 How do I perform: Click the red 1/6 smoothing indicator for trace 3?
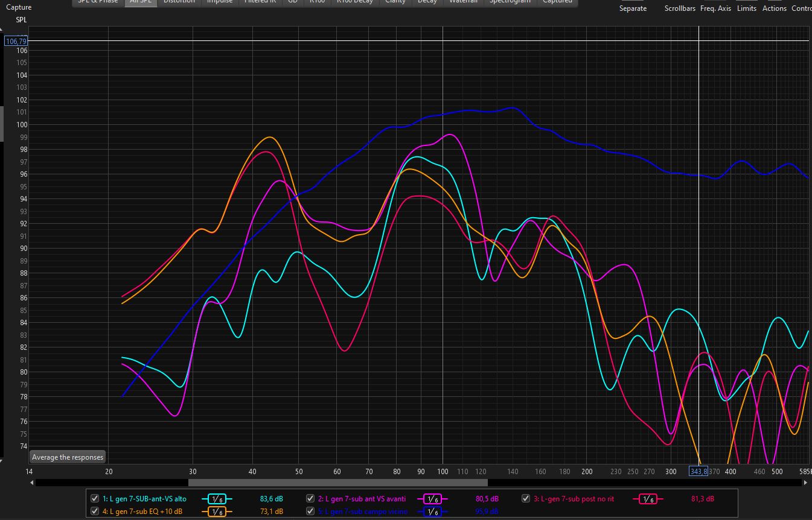pos(647,499)
